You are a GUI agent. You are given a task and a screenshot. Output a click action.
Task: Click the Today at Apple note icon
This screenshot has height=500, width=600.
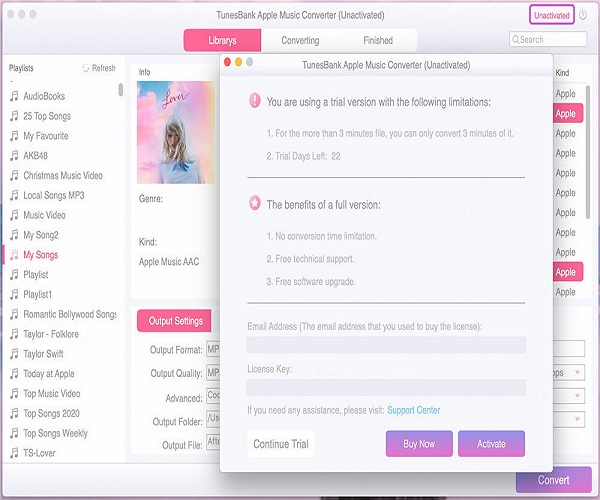(14, 374)
